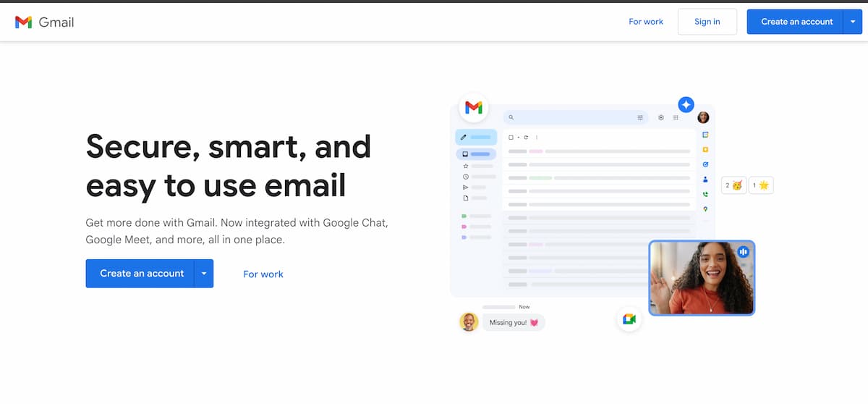Open For work link beside hero button
Viewport: 868px width, 404px height.
click(263, 274)
